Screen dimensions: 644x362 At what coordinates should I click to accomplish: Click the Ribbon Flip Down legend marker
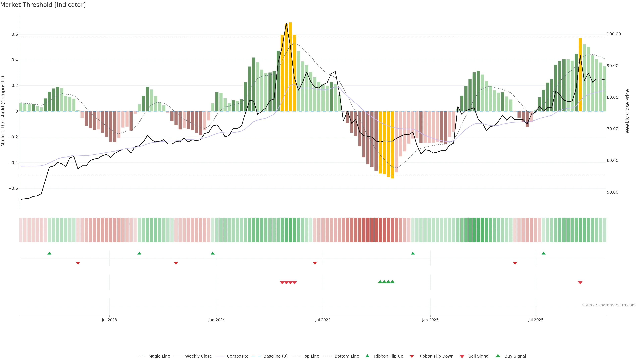(x=412, y=356)
